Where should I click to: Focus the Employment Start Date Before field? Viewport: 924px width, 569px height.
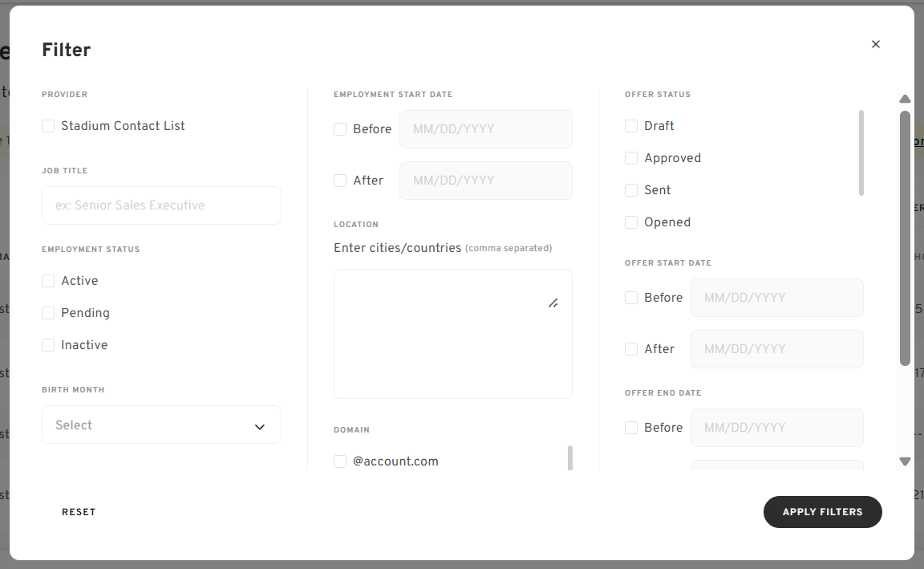pos(486,129)
